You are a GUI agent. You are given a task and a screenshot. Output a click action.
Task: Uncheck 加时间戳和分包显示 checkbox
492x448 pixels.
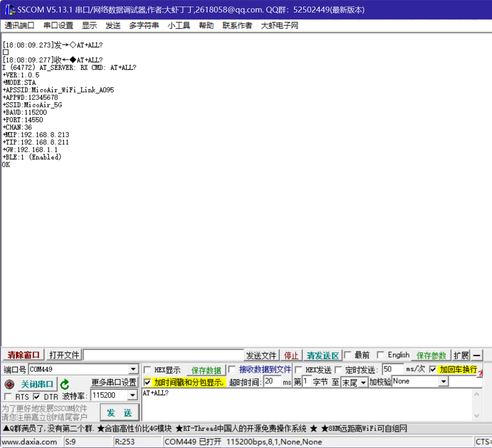[x=147, y=382]
